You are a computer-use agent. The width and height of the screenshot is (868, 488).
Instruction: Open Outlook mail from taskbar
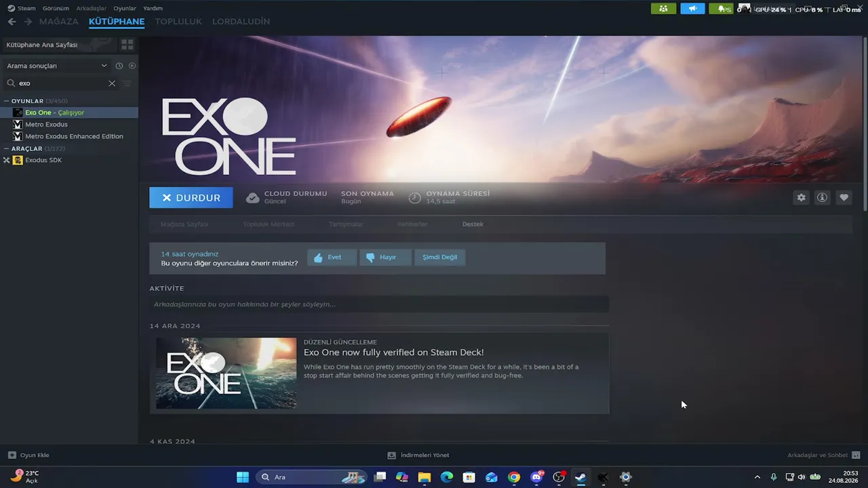[x=491, y=477]
